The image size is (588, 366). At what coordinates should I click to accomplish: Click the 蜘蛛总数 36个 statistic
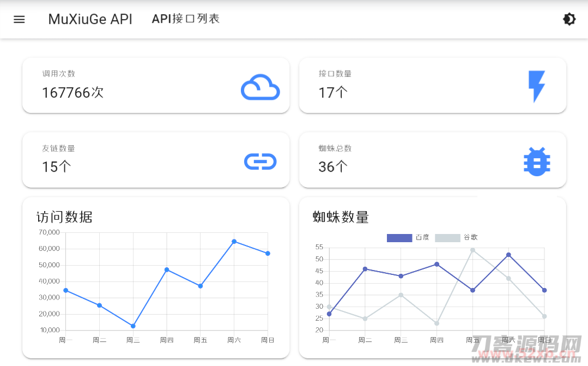click(x=332, y=167)
